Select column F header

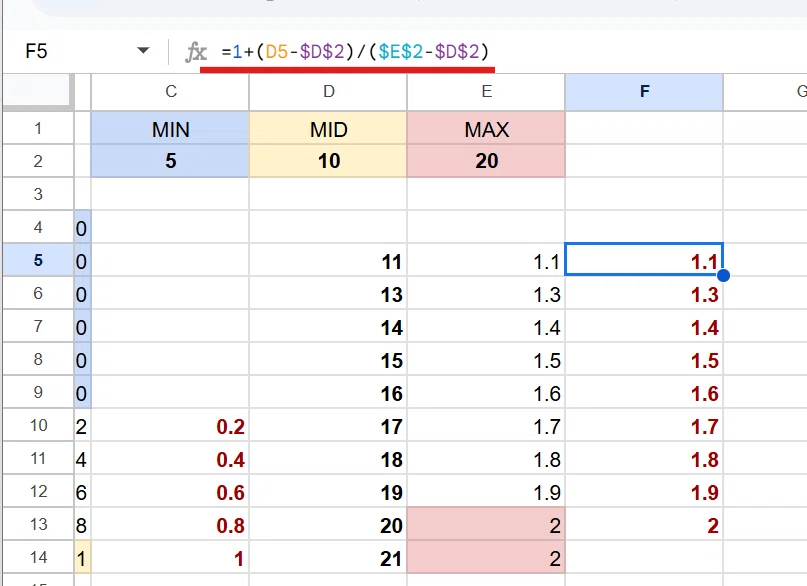tap(644, 92)
